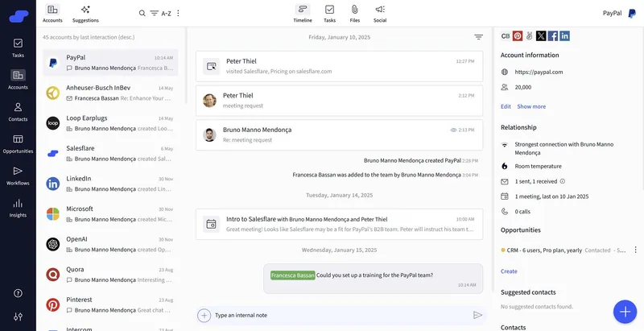Image resolution: width=644 pixels, height=331 pixels.
Task: Open the A-Z sort filter
Action: tap(160, 13)
